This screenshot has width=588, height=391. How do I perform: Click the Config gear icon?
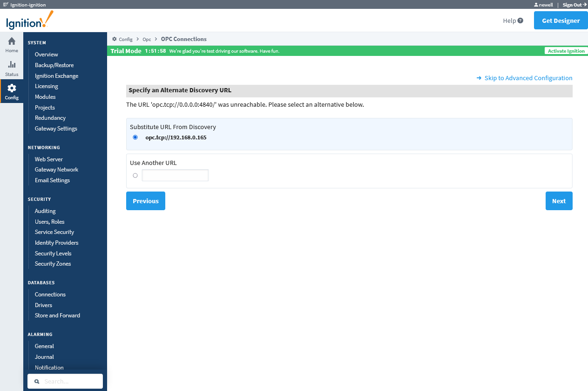pos(12,88)
